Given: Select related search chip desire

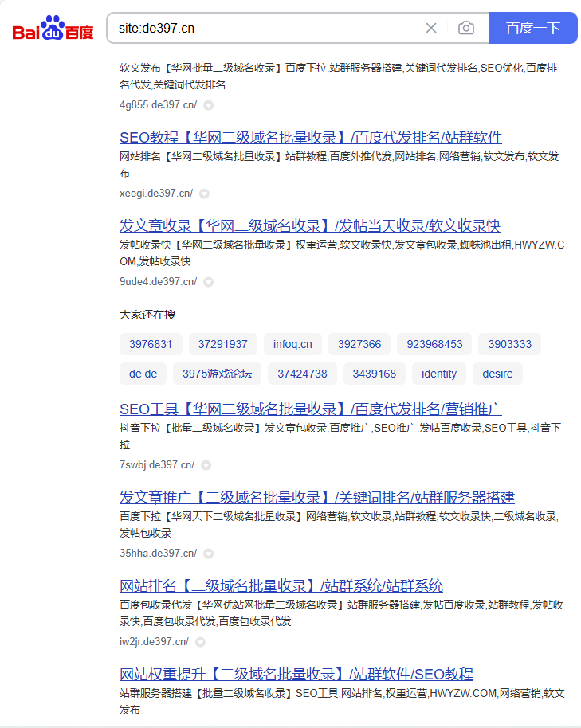Looking at the screenshot, I should [x=497, y=374].
